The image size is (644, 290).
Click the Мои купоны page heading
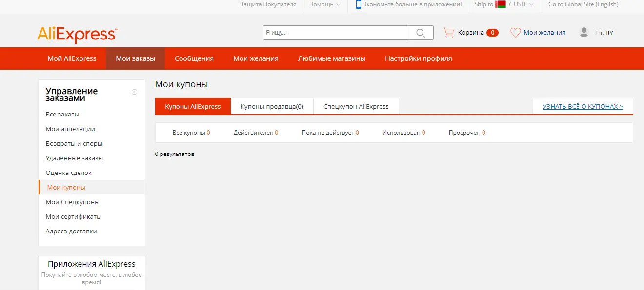click(181, 84)
